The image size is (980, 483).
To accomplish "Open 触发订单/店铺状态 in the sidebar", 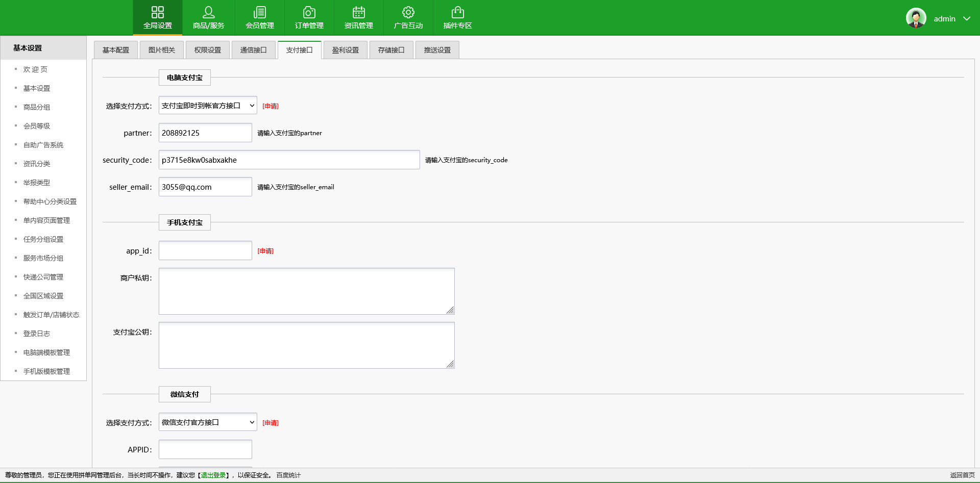I will point(51,315).
